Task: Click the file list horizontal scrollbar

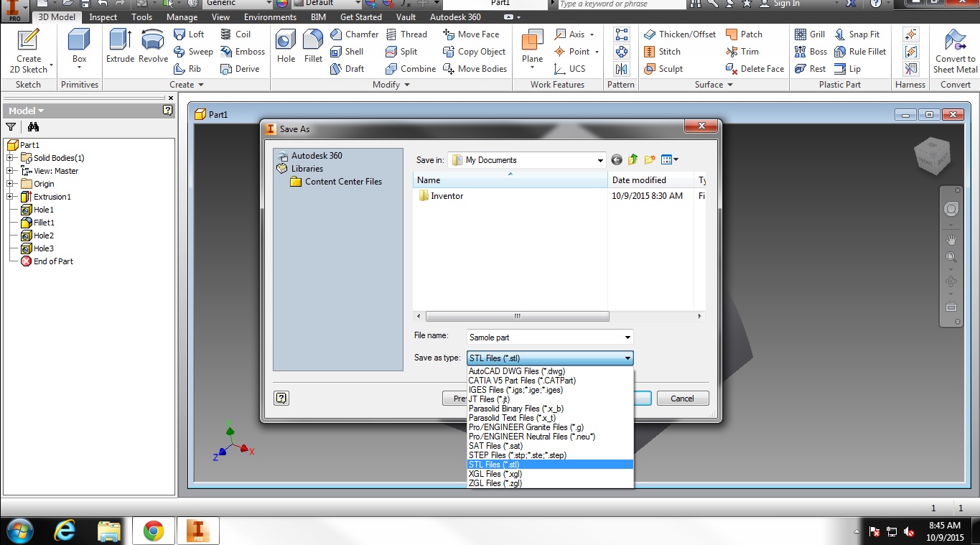Action: [x=517, y=316]
